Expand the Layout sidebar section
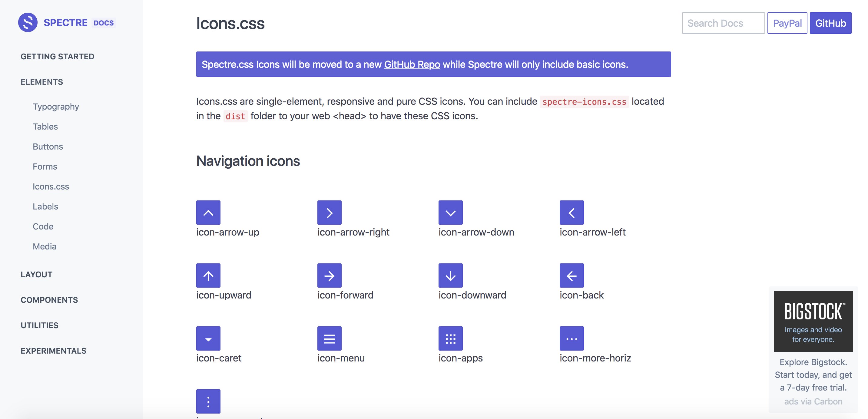 [x=36, y=275]
